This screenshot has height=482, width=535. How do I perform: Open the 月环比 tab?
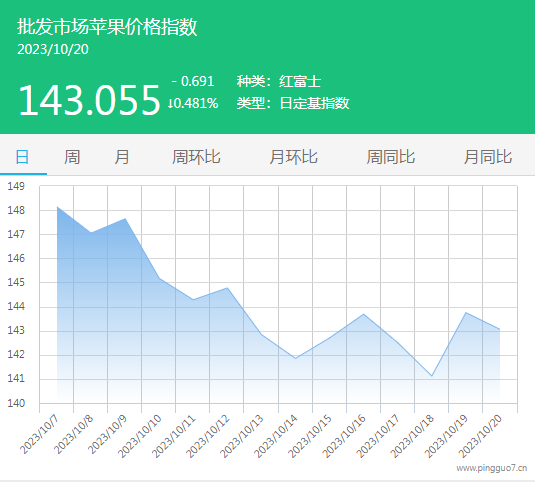[x=293, y=157]
